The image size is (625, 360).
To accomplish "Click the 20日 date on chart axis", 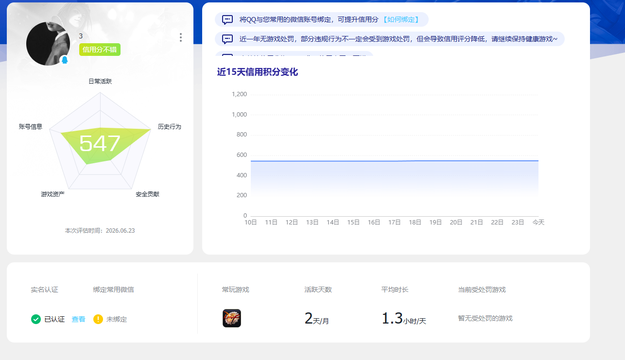I will [x=456, y=222].
